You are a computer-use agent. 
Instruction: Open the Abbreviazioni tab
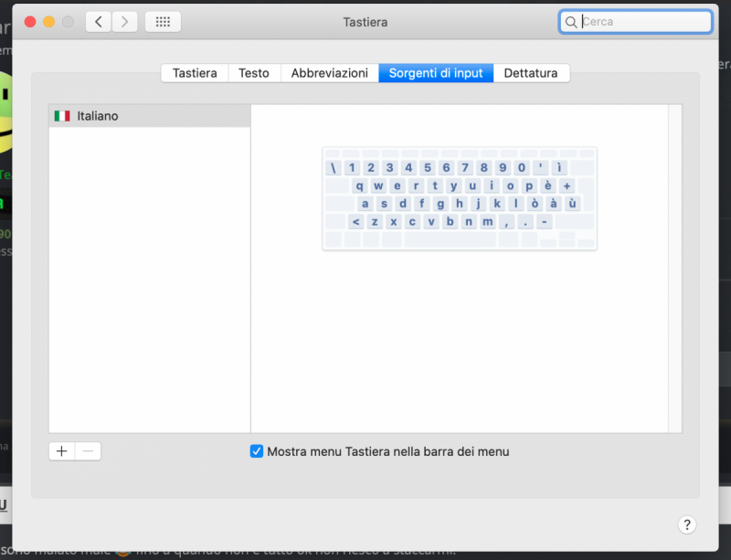(330, 73)
